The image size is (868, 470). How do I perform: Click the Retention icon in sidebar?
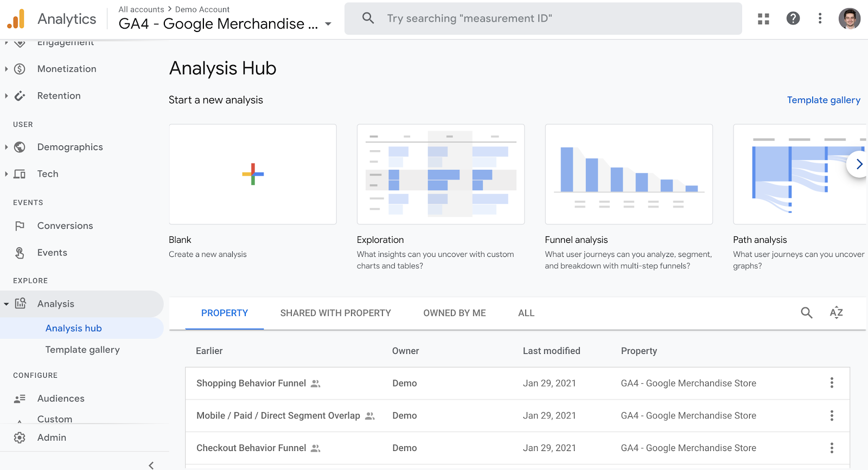tap(20, 96)
